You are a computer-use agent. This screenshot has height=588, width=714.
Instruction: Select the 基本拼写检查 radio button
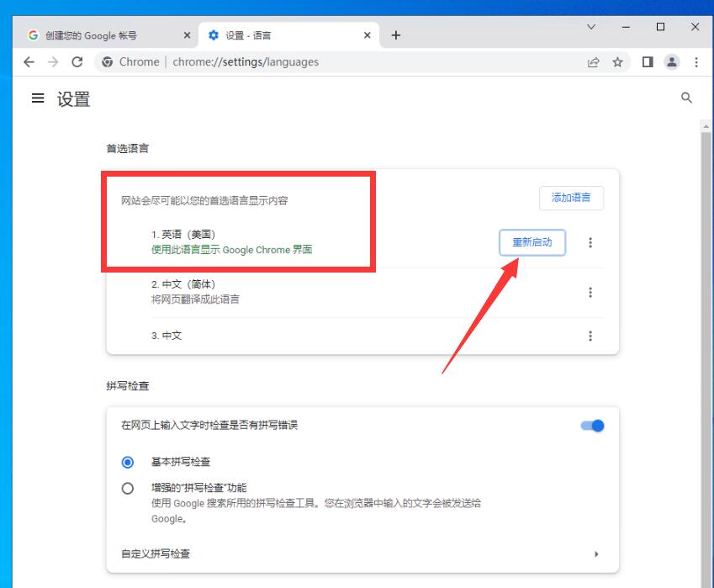[128, 462]
